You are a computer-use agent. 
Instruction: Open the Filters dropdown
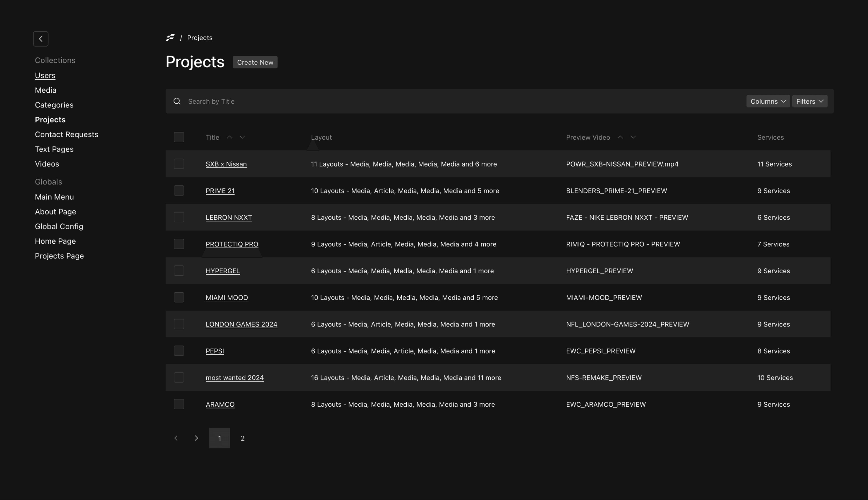point(810,101)
